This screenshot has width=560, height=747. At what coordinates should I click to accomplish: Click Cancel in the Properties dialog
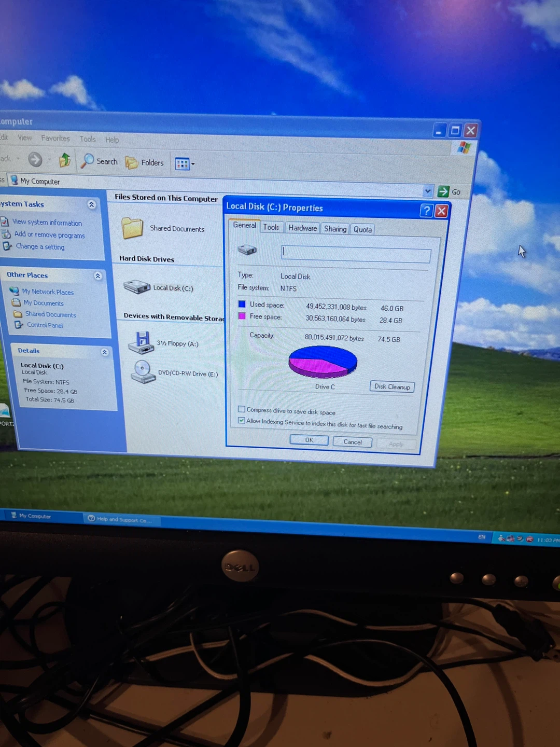pos(353,442)
